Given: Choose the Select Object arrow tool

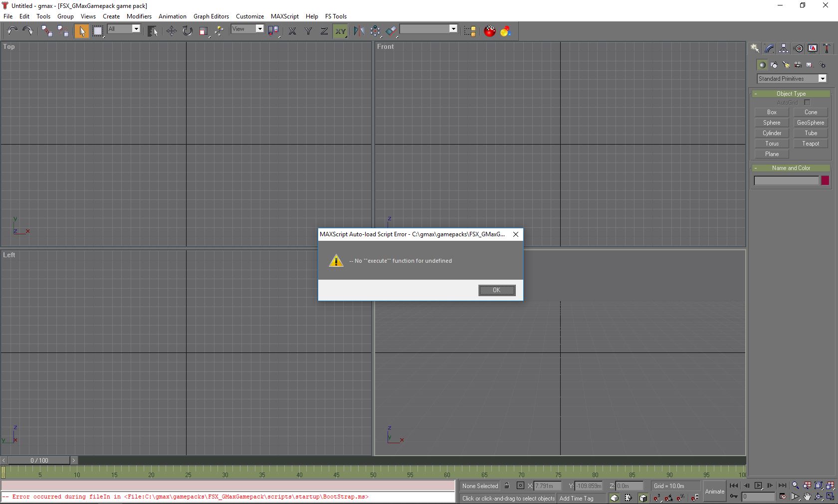Looking at the screenshot, I should click(x=81, y=31).
